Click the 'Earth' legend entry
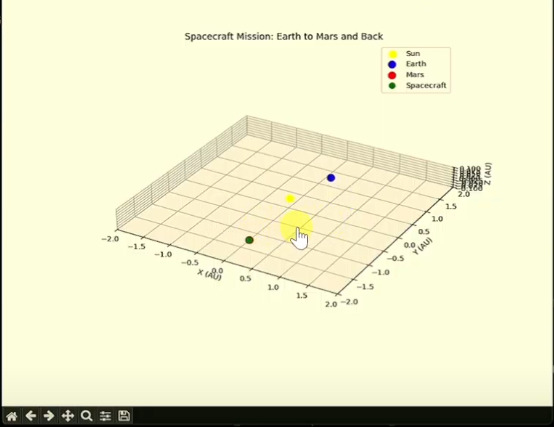Screen dimensions: 554x427 pos(416,64)
